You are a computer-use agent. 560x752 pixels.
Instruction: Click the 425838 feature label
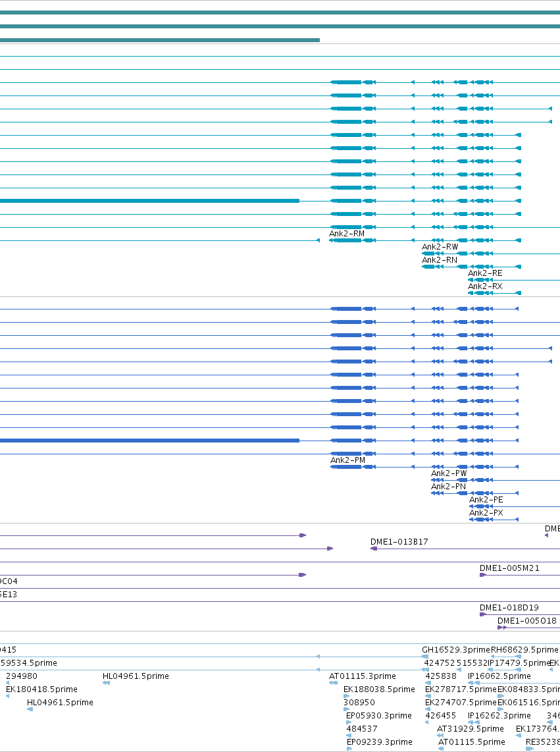tap(441, 676)
